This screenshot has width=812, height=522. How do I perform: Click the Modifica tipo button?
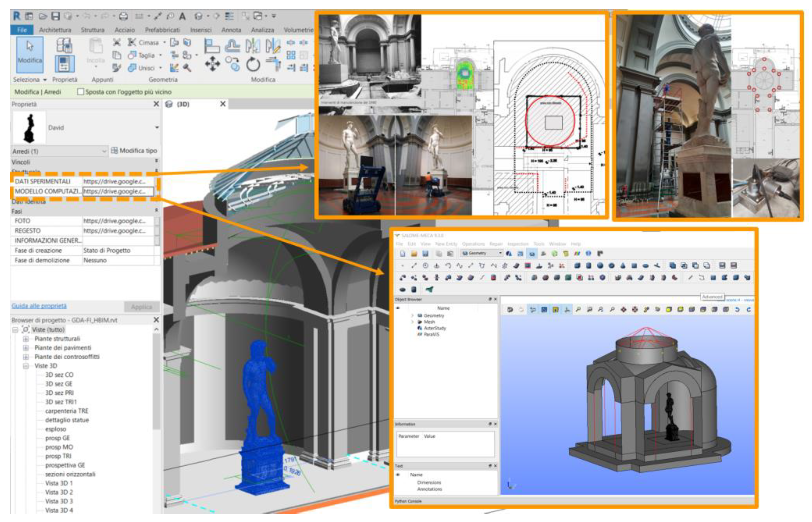(134, 151)
